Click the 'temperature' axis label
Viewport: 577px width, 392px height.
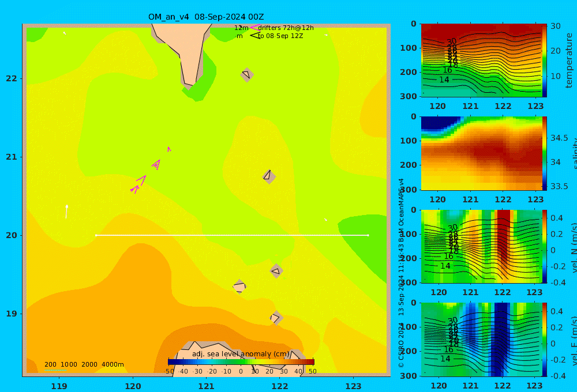click(569, 61)
